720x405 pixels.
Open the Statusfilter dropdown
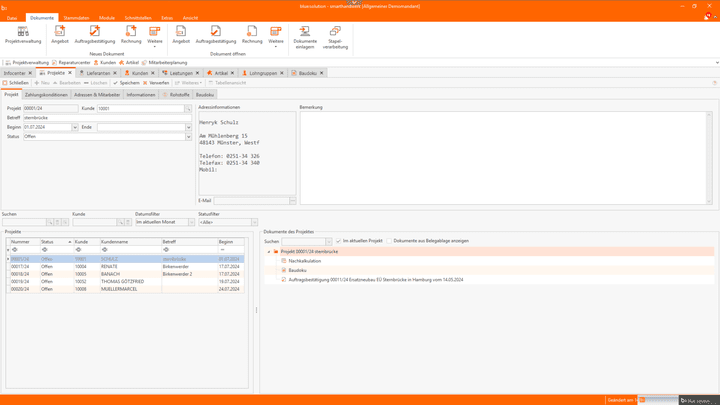tap(254, 222)
